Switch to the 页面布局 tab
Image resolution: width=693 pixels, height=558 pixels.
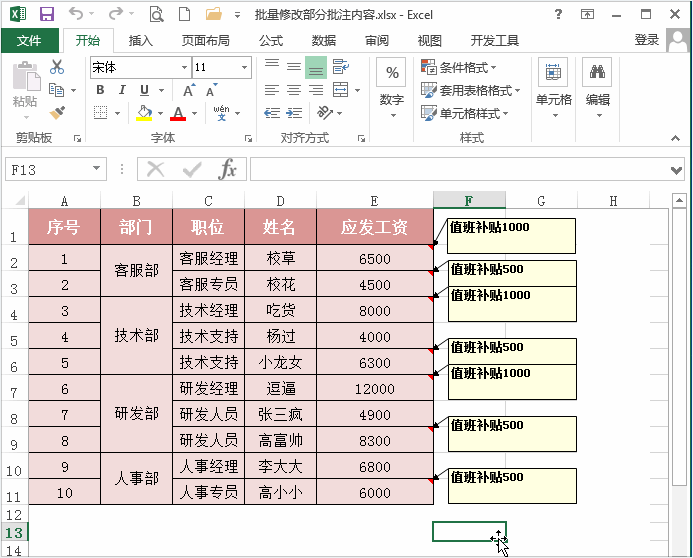(x=206, y=41)
